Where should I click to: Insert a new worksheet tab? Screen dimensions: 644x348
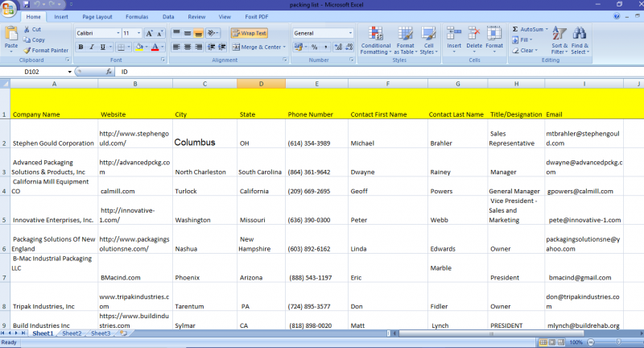pos(124,333)
